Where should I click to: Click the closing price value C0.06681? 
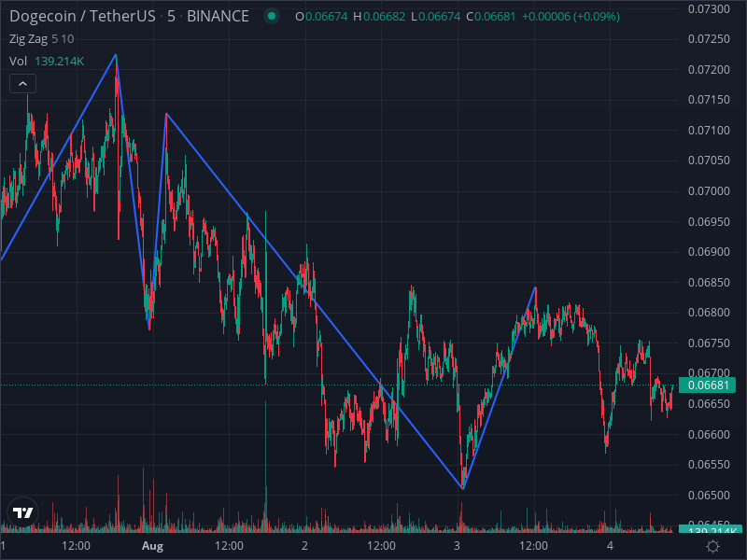click(491, 17)
